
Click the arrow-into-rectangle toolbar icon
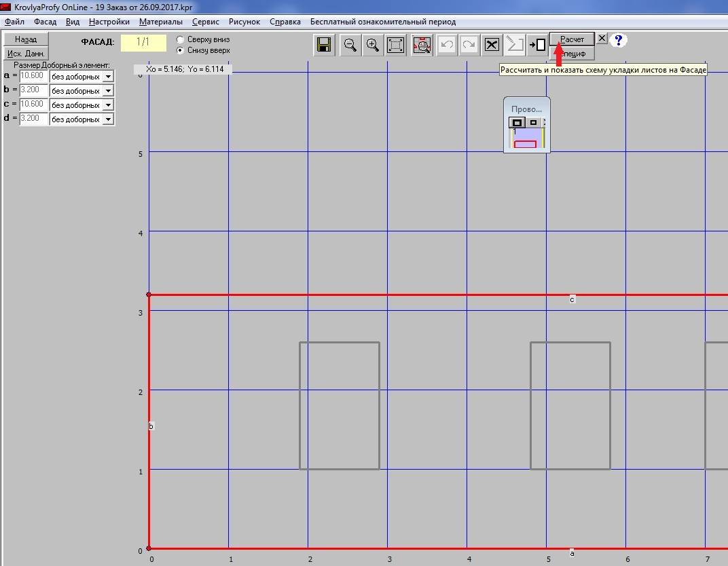click(537, 45)
